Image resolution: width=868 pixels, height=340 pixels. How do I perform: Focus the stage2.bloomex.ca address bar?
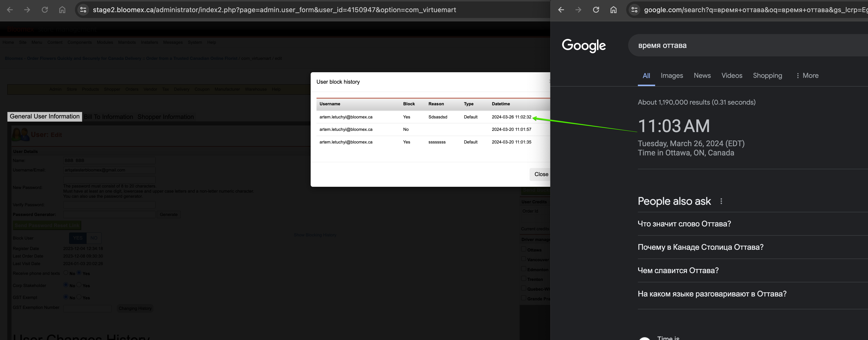click(274, 10)
